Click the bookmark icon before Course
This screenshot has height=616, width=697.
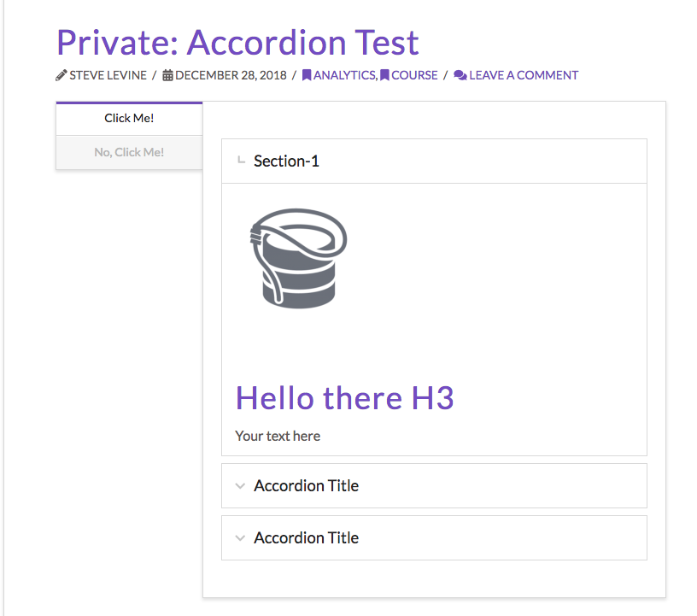384,75
